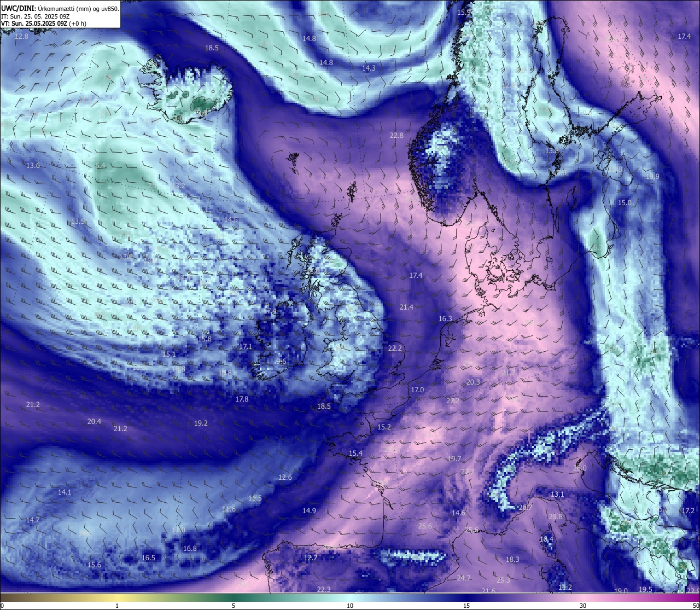This screenshot has height=610, width=700.
Task: Click the 17.1 value off Ireland's west coast
Action: tap(246, 347)
